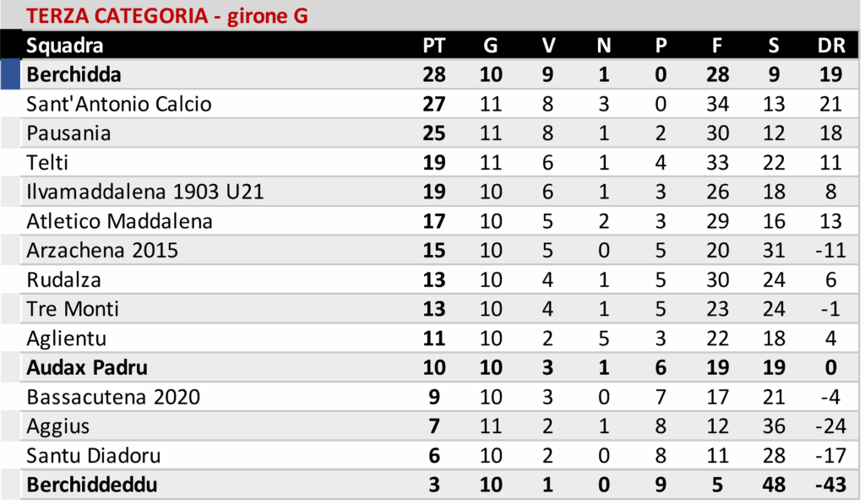Select the Bassacutena 2020 team name

tap(113, 397)
